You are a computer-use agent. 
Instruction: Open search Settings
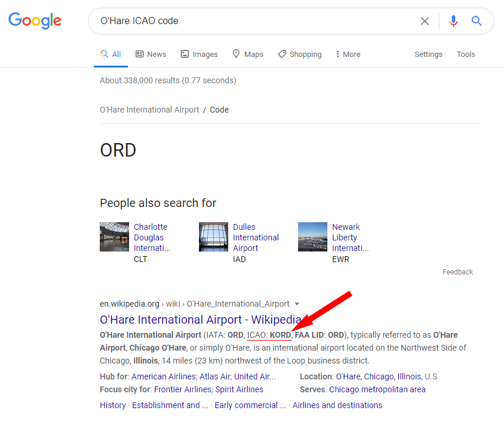pos(428,55)
